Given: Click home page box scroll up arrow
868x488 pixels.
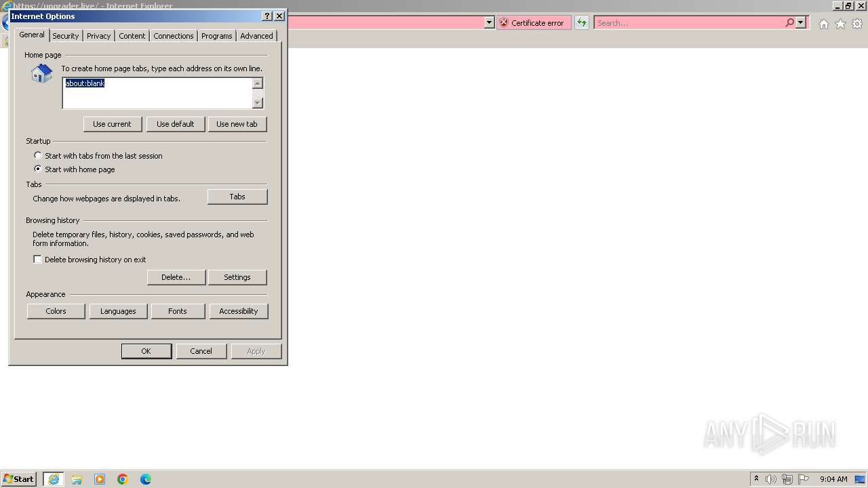Looking at the screenshot, I should click(258, 83).
